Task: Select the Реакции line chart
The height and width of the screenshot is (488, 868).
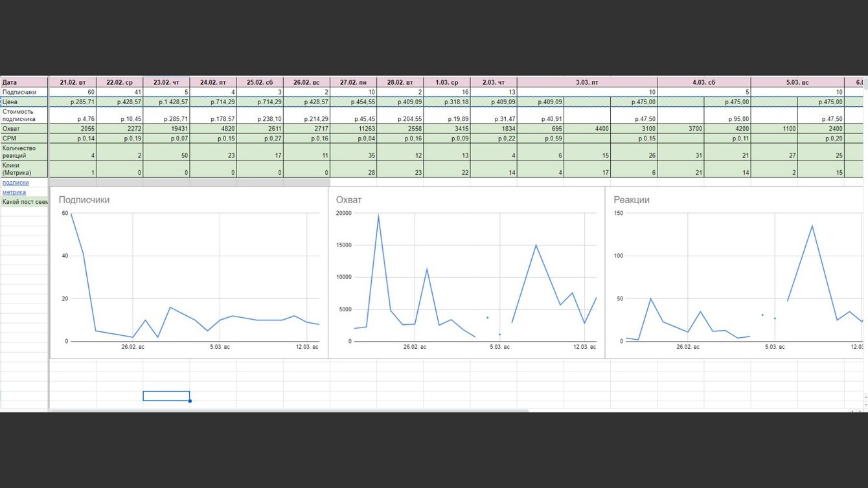Action: [737, 272]
